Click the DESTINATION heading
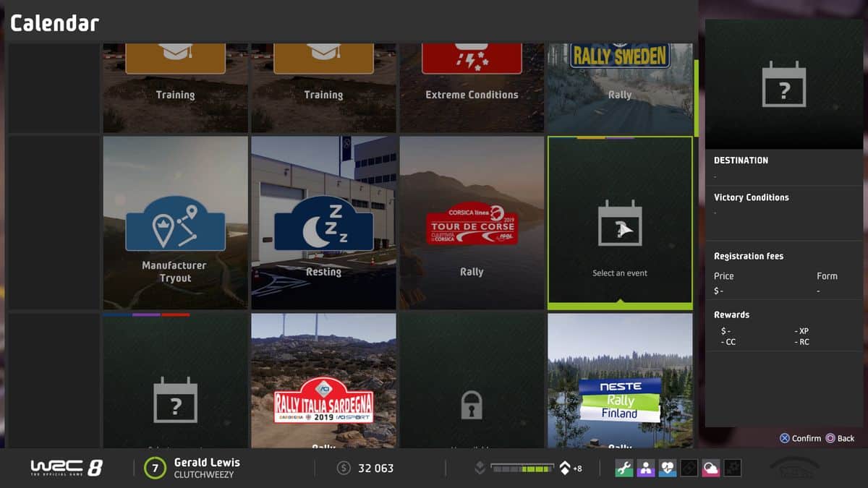The image size is (868, 488). [741, 160]
